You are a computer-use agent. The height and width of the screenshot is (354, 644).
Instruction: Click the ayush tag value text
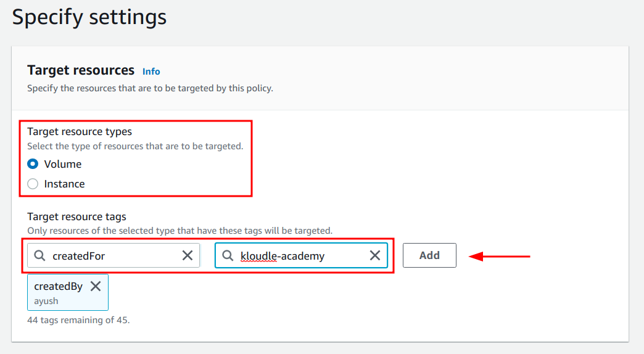point(46,301)
